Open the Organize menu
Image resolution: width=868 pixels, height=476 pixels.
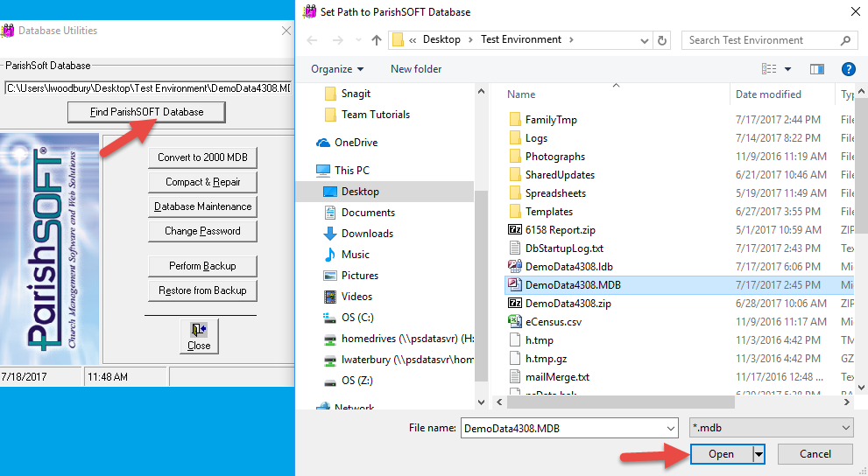click(337, 69)
